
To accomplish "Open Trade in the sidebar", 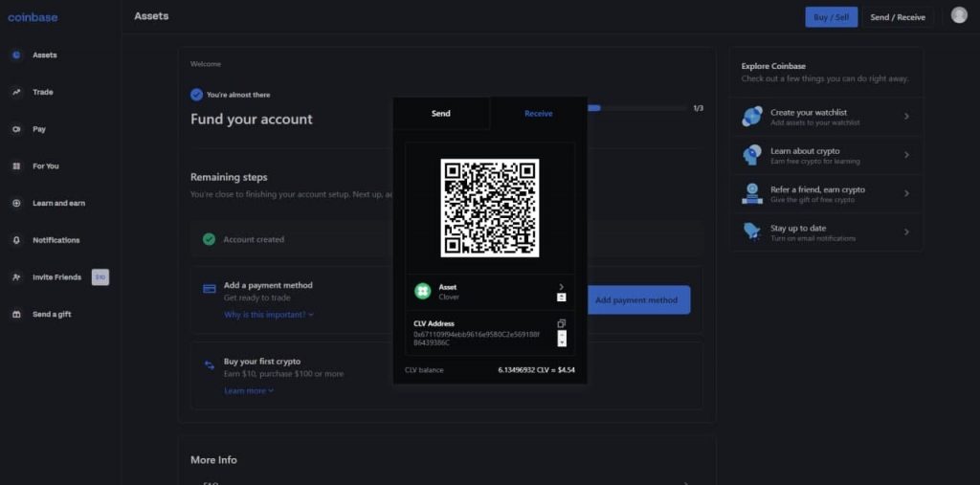I will point(42,92).
